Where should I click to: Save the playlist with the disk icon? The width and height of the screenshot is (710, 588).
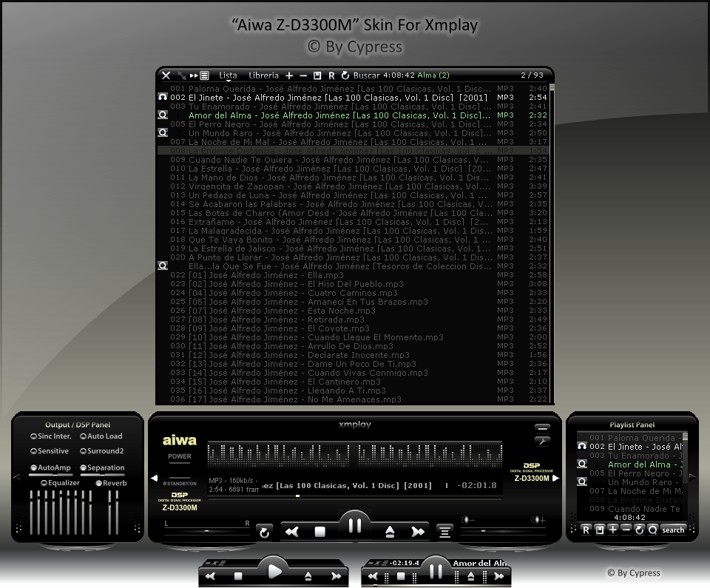point(317,75)
